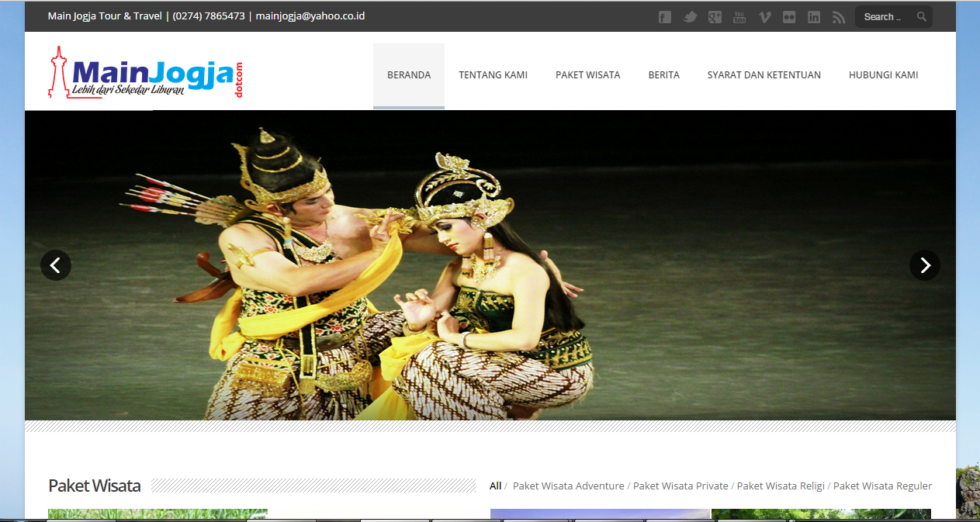Go to next slide with right arrow
The width and height of the screenshot is (980, 522).
[x=925, y=265]
